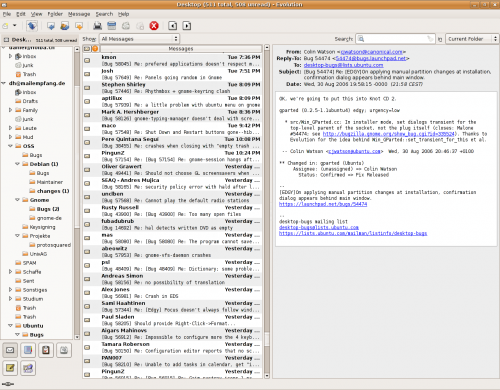The width and height of the screenshot is (500, 390).
Task: Click the desktop-bugs@lists.ubuntu.com To address link
Action: point(343,65)
